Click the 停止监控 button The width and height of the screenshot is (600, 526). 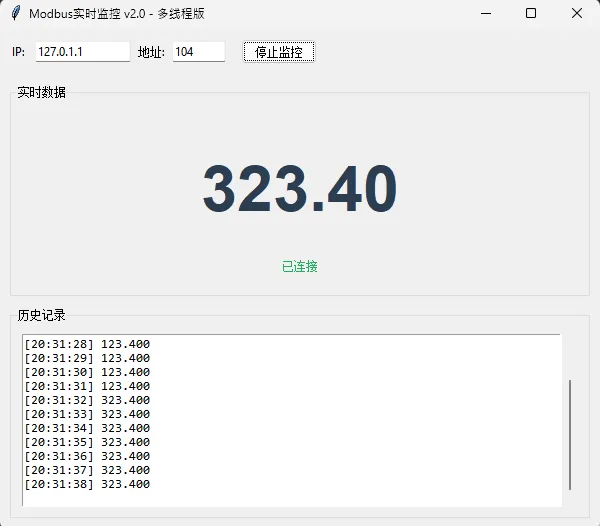[x=279, y=52]
